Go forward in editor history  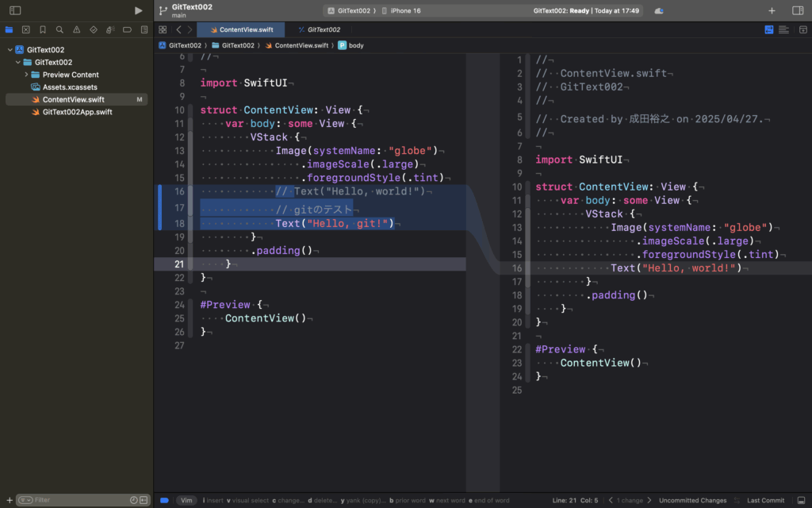click(190, 29)
